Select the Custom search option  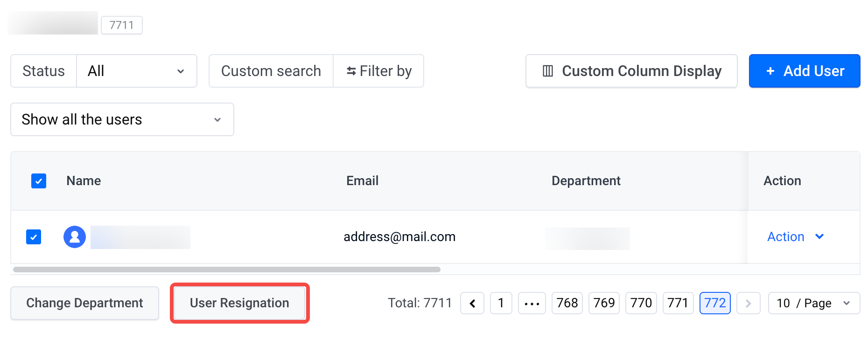coord(271,71)
